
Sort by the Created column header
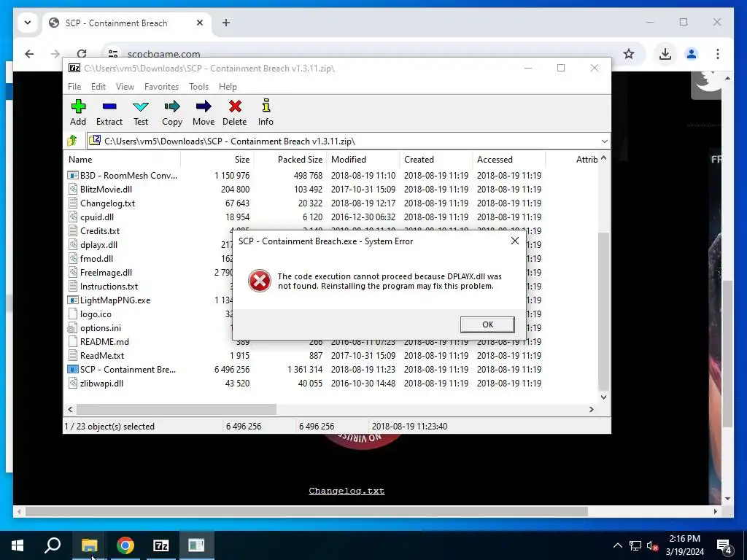[436, 160]
